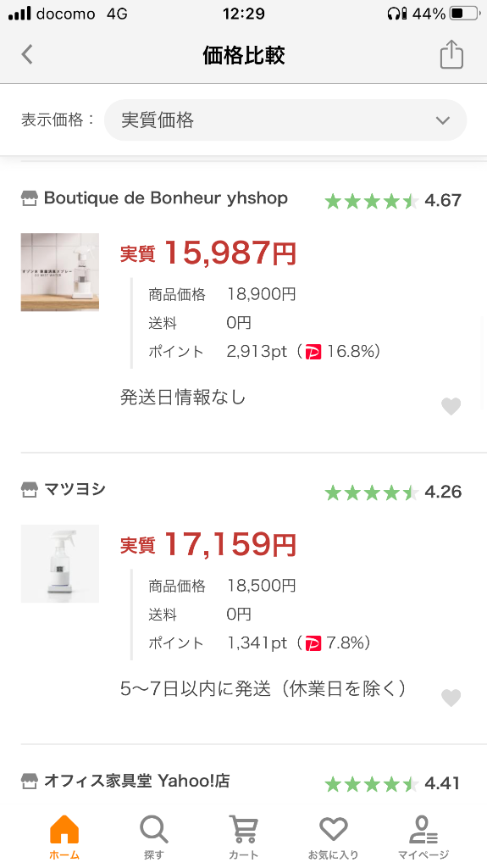
Task: Switch to the 探す search tab
Action: [154, 837]
